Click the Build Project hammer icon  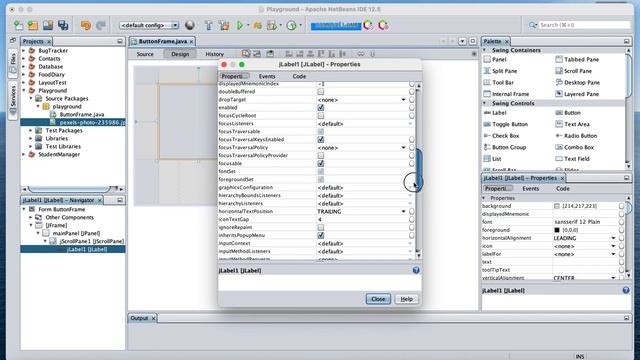[x=209, y=25]
